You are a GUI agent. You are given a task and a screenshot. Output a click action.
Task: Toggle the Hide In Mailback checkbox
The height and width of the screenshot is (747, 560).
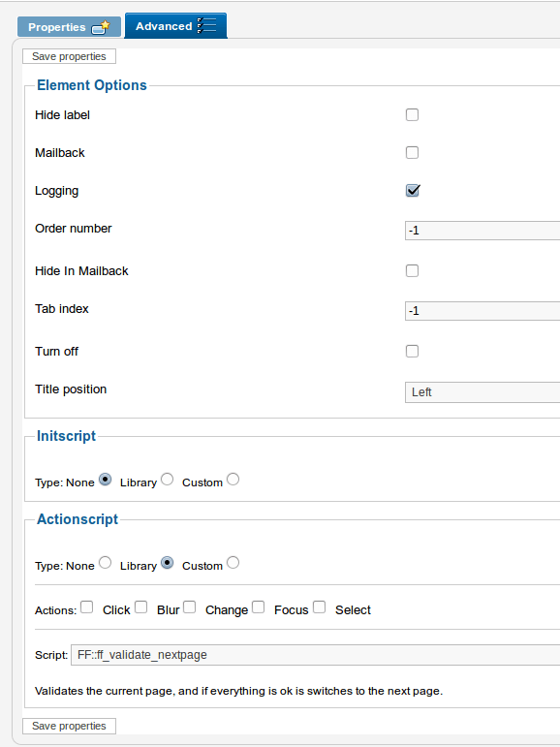(413, 270)
